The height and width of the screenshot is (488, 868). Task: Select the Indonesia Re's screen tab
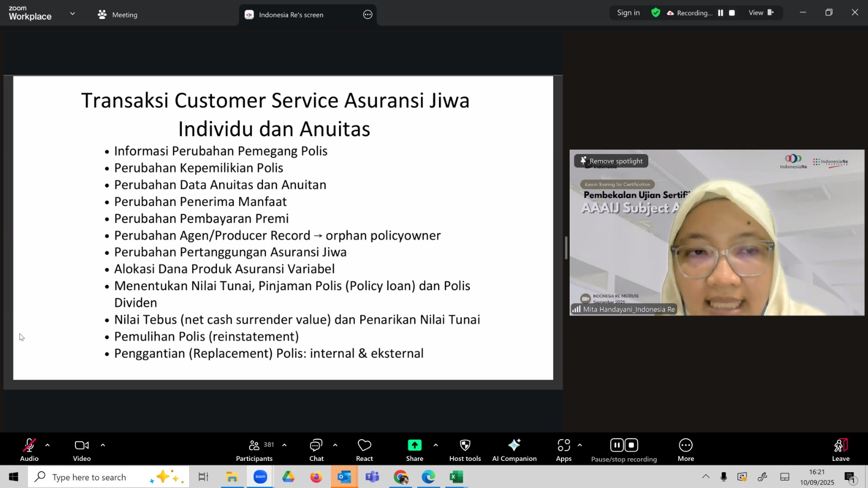coord(291,15)
